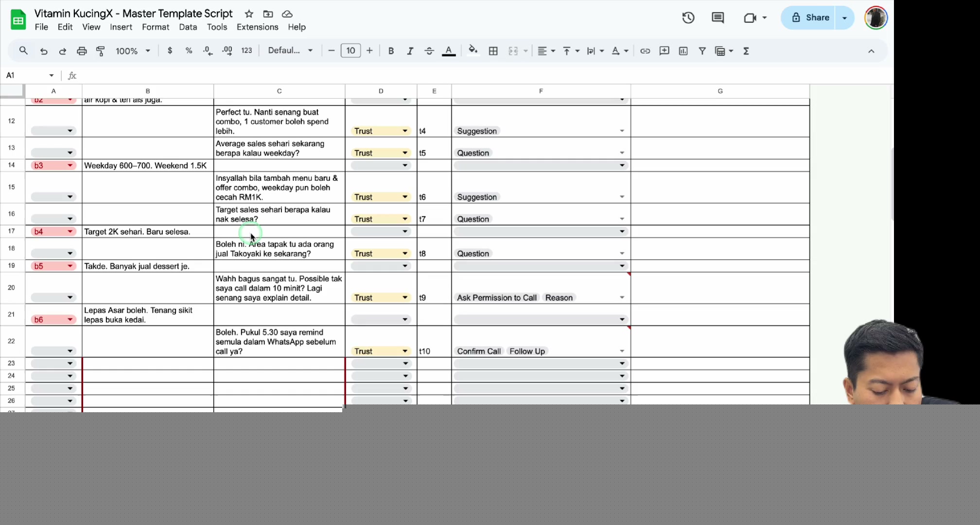
Task: Toggle bold formatting
Action: point(391,51)
